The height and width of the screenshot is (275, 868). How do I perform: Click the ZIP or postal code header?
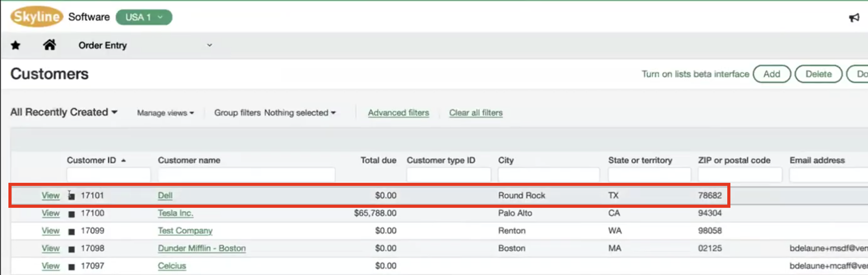[x=734, y=160]
